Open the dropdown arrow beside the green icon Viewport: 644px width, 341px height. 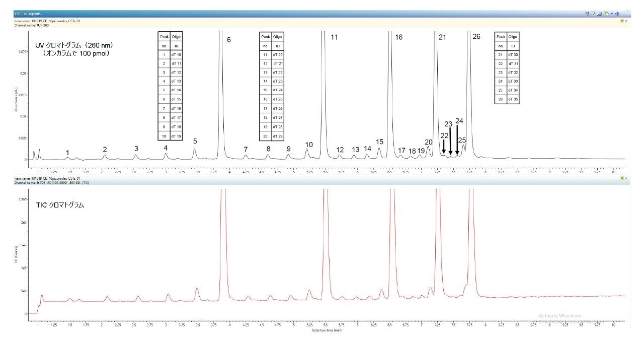611,14
